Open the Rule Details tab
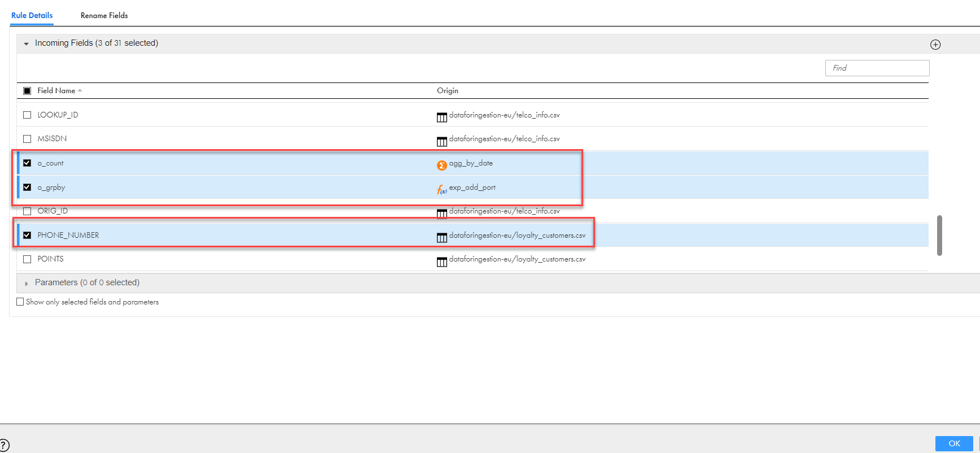 32,15
